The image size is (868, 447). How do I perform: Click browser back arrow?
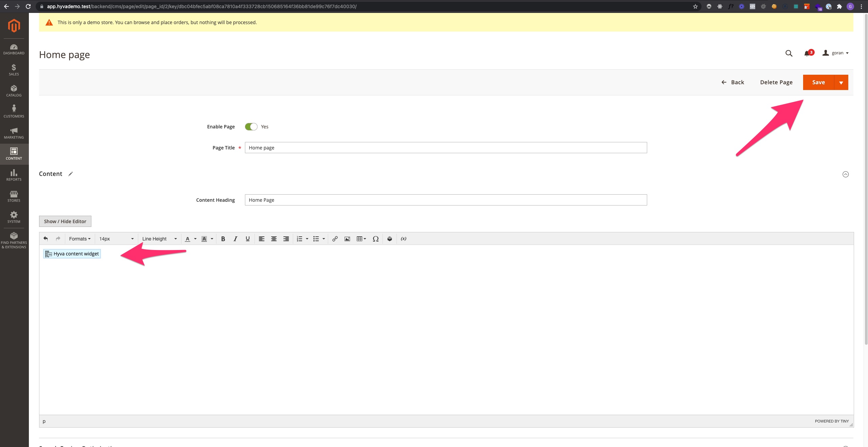pyautogui.click(x=6, y=6)
